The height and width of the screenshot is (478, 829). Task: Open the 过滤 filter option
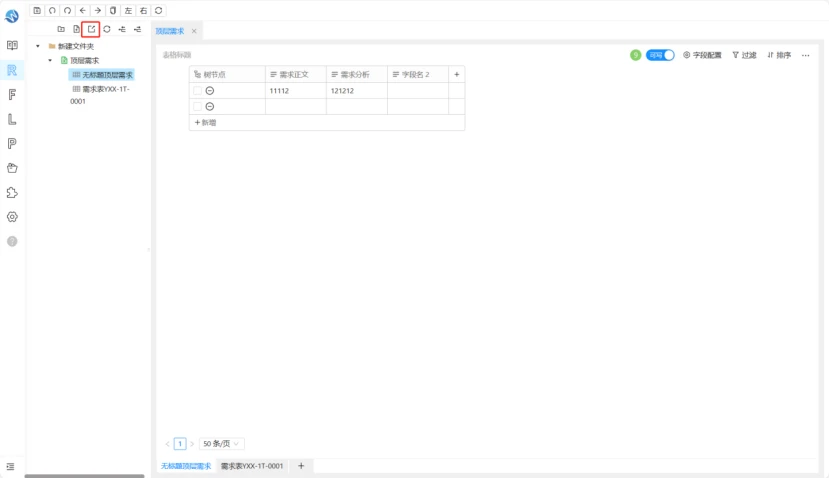click(744, 55)
